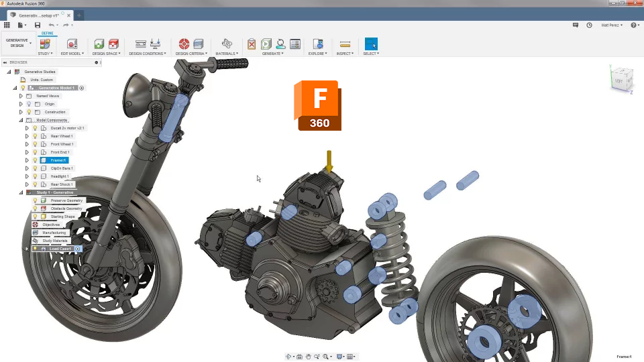Select the green Preserve Geometry tool
Screen dimensions: 644x362
coord(99,44)
